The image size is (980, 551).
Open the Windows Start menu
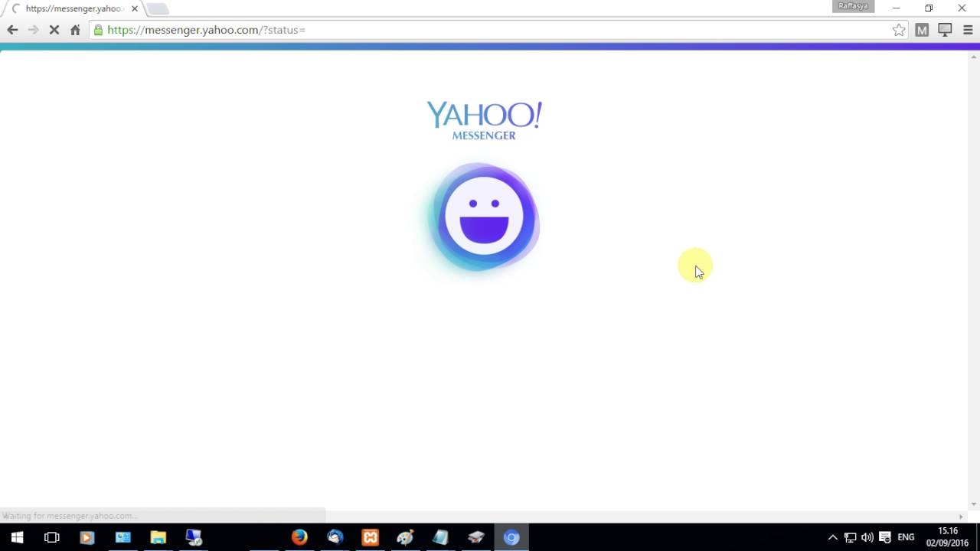[x=17, y=537]
